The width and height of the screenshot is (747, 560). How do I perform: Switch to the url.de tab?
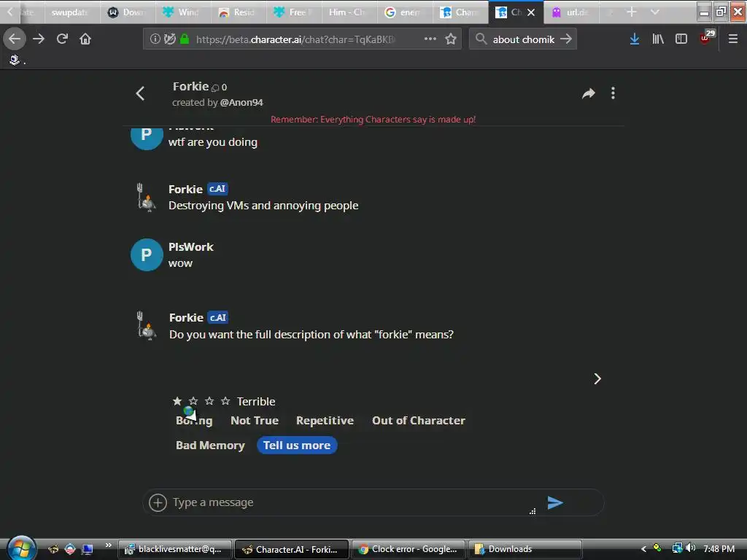point(571,12)
